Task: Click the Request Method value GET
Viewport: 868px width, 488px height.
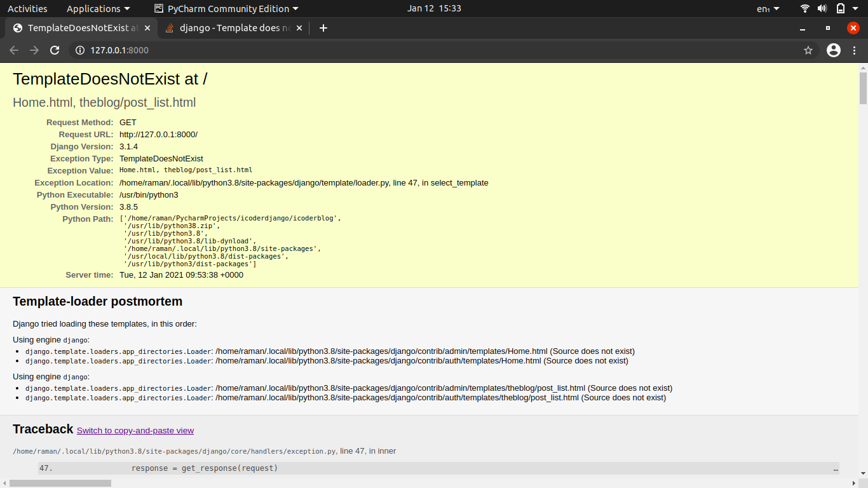Action: coord(128,122)
